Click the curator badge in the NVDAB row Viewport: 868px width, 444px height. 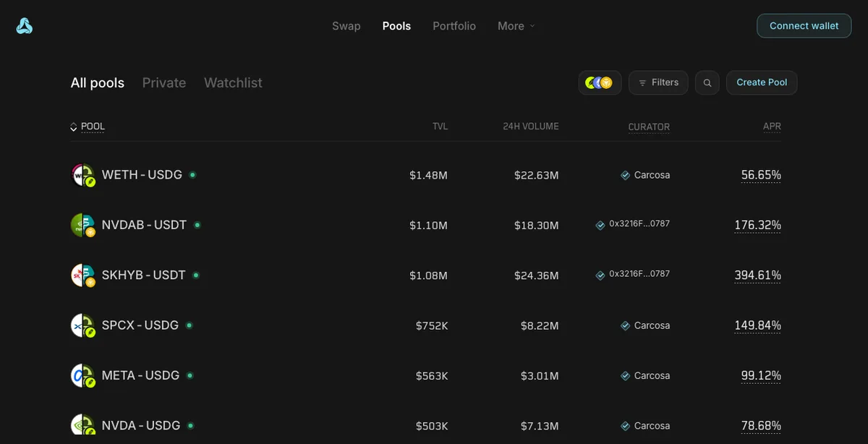tap(600, 226)
